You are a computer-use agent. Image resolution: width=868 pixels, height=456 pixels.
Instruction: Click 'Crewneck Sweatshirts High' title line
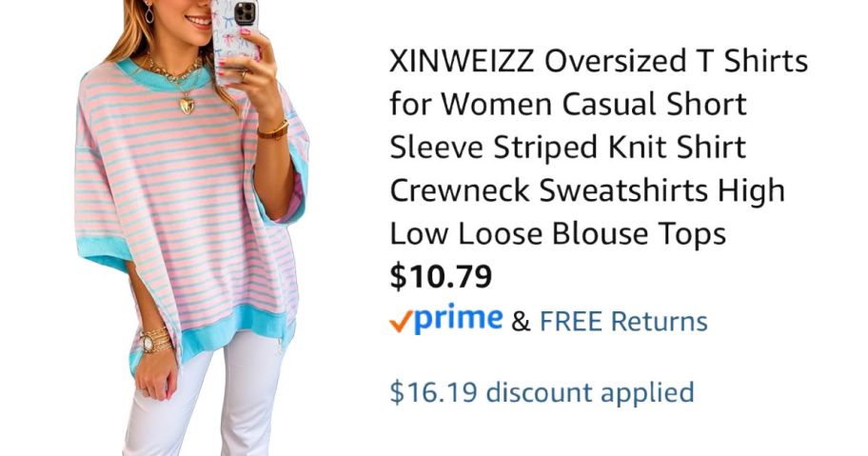click(x=587, y=191)
